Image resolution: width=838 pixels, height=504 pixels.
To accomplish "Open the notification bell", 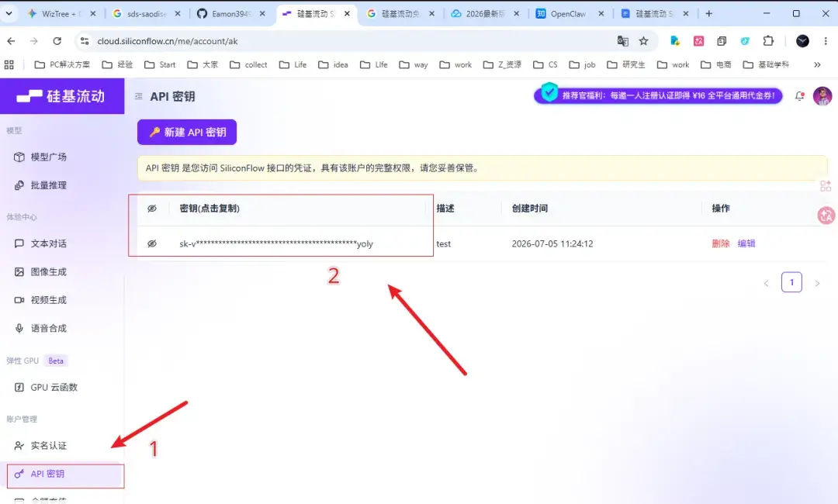I will pyautogui.click(x=799, y=96).
